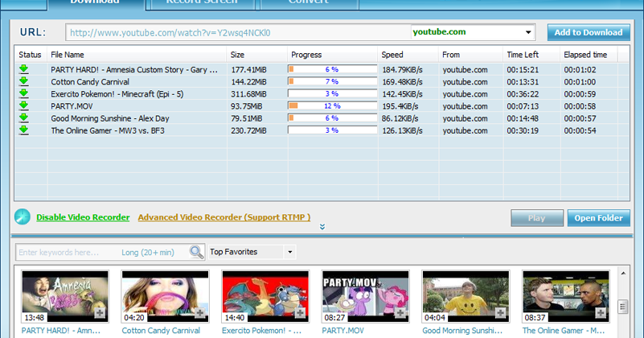The height and width of the screenshot is (338, 644).
Task: Click download status icon for Good Morning Sunshine row
Action: [x=24, y=118]
